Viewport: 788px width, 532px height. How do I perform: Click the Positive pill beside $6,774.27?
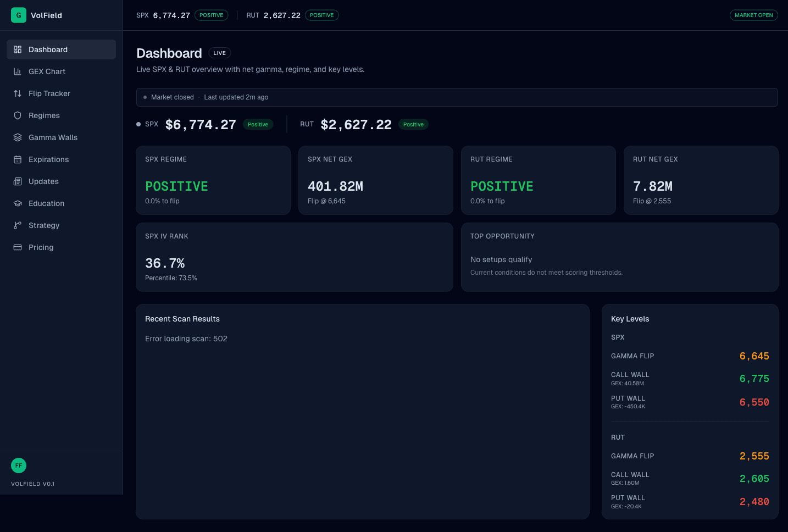258,125
